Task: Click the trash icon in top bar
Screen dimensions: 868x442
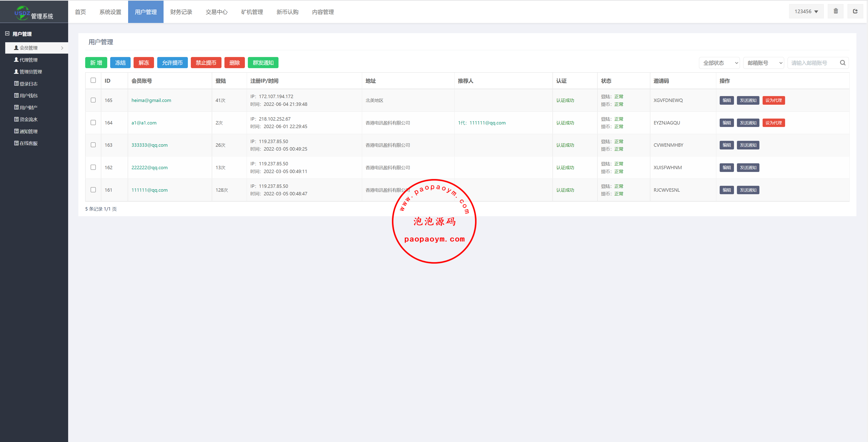Action: coord(835,11)
